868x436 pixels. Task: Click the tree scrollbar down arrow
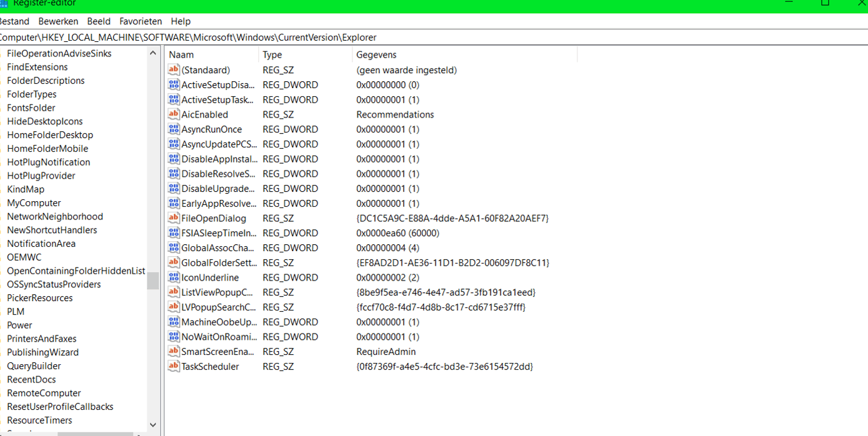pos(153,425)
